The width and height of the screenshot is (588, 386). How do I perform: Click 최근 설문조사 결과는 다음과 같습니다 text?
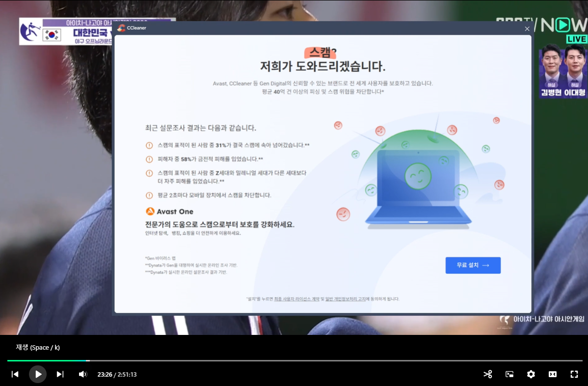[x=201, y=128]
